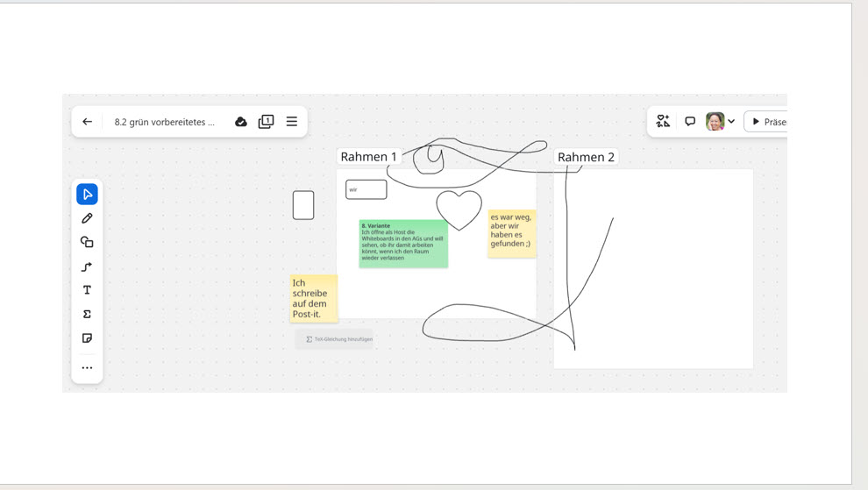Choose the sigma equation tool

87,314
